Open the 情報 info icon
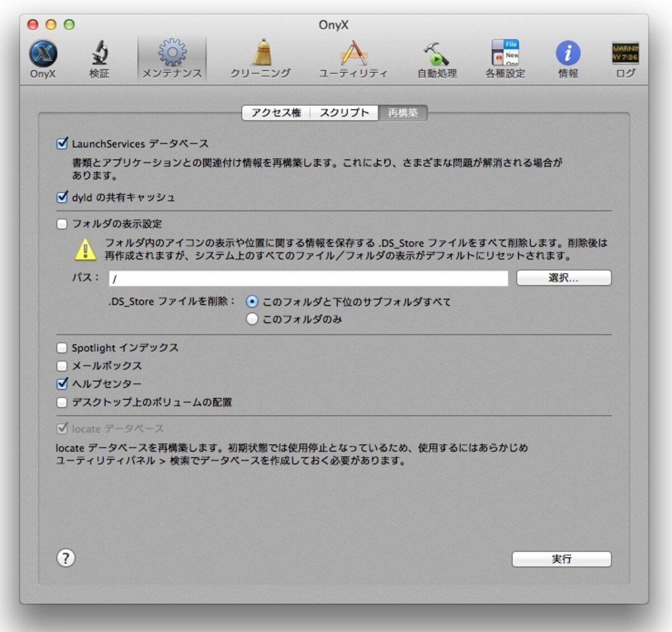This screenshot has height=632, width=672. point(568,58)
